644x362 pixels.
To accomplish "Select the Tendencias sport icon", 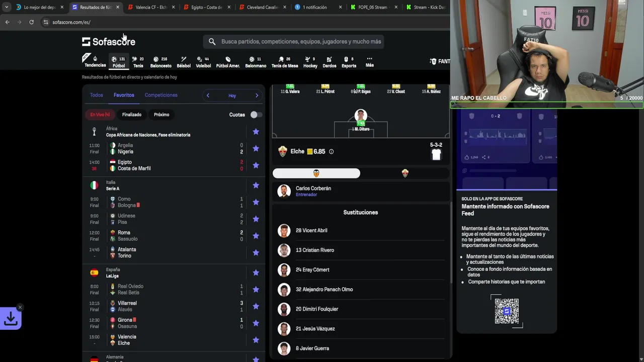I will [95, 61].
